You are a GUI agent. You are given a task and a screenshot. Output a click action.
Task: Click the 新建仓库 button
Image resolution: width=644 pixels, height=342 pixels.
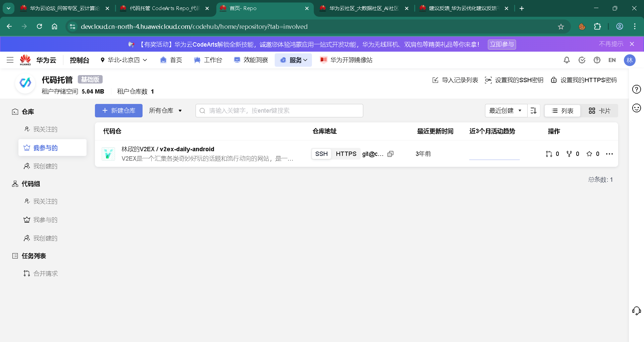coord(119,111)
